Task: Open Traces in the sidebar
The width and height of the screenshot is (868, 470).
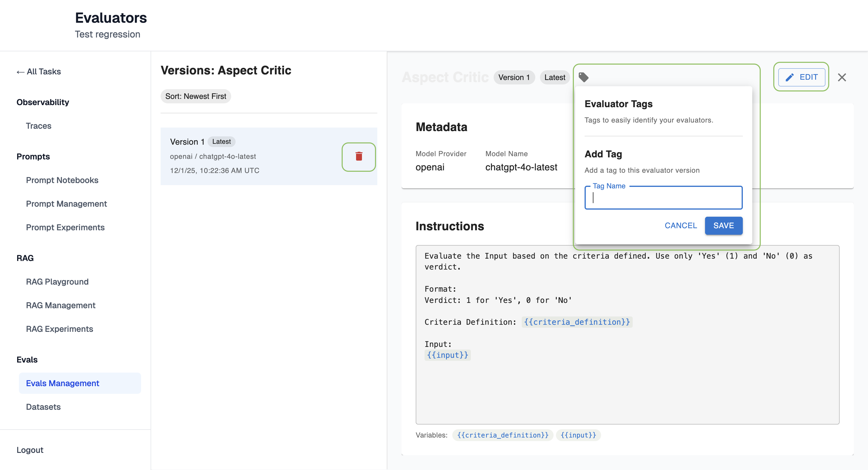Action: (x=38, y=126)
